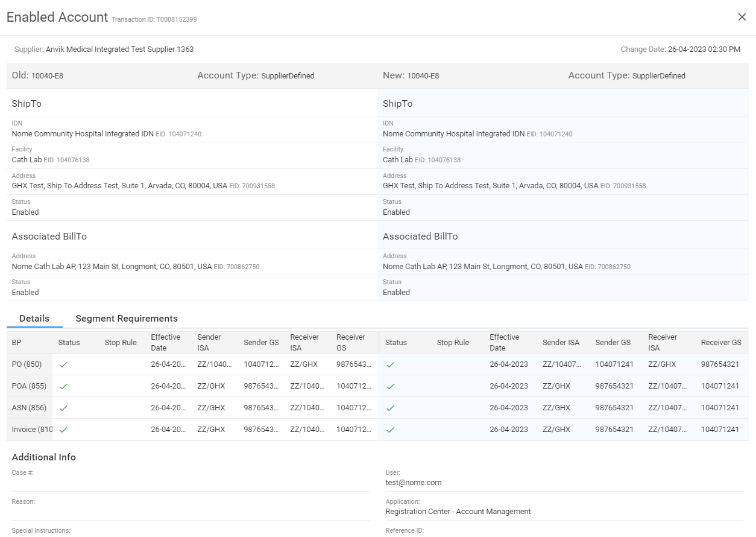Screen dimensions: 756x537
Task: Click old status checkmark for Invoice row
Action: click(63, 430)
